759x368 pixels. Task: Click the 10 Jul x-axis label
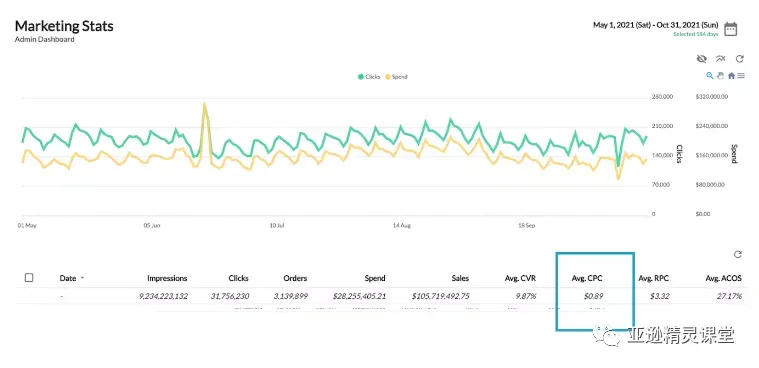coord(277,226)
